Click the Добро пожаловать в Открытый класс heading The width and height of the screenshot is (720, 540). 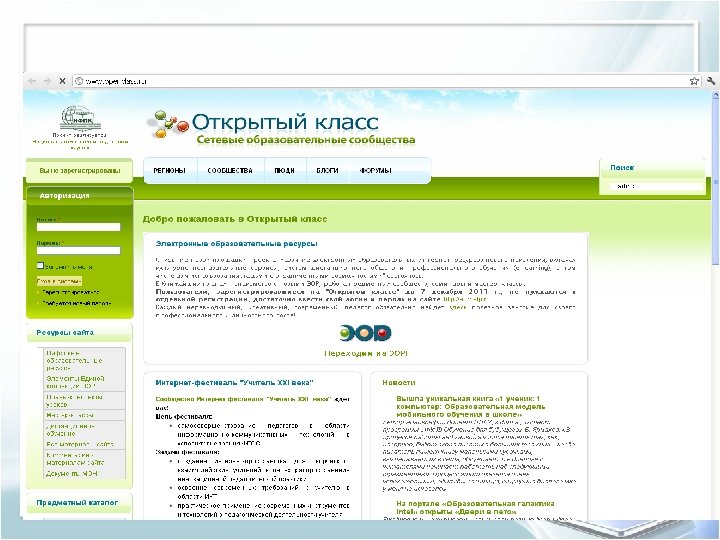click(x=235, y=219)
